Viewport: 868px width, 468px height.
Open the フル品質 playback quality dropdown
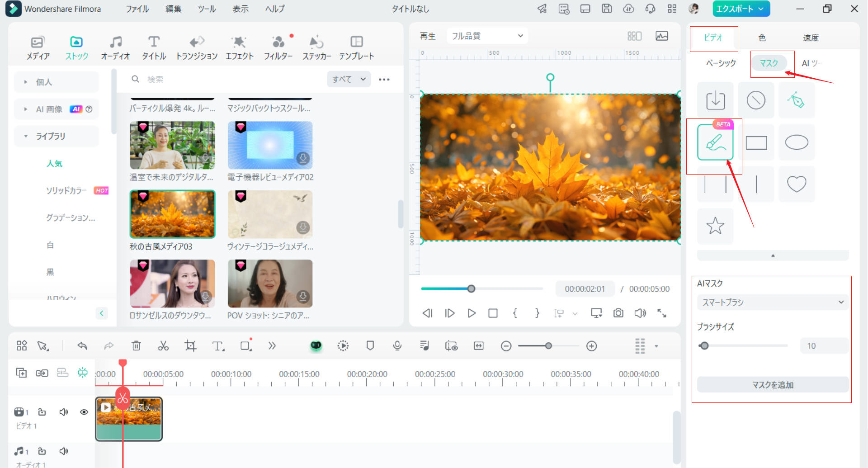487,36
